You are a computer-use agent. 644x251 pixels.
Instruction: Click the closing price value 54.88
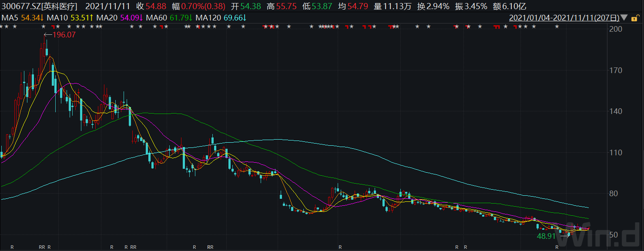pos(154,6)
